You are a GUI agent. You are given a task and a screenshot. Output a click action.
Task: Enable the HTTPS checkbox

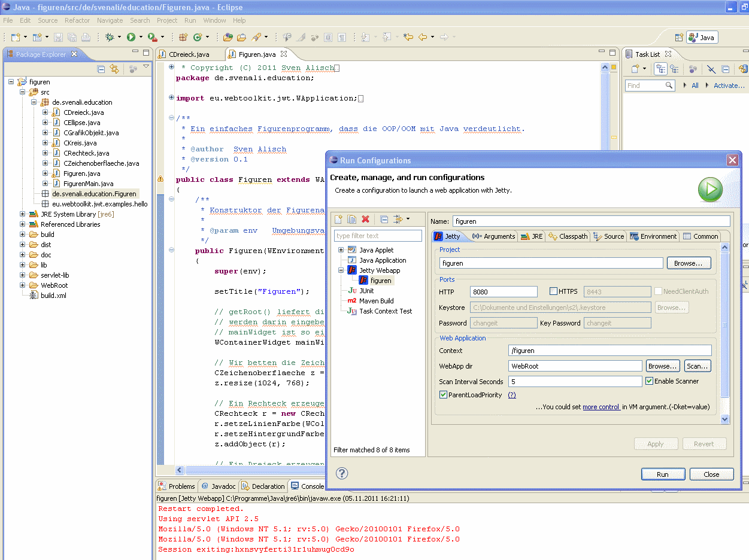[553, 291]
